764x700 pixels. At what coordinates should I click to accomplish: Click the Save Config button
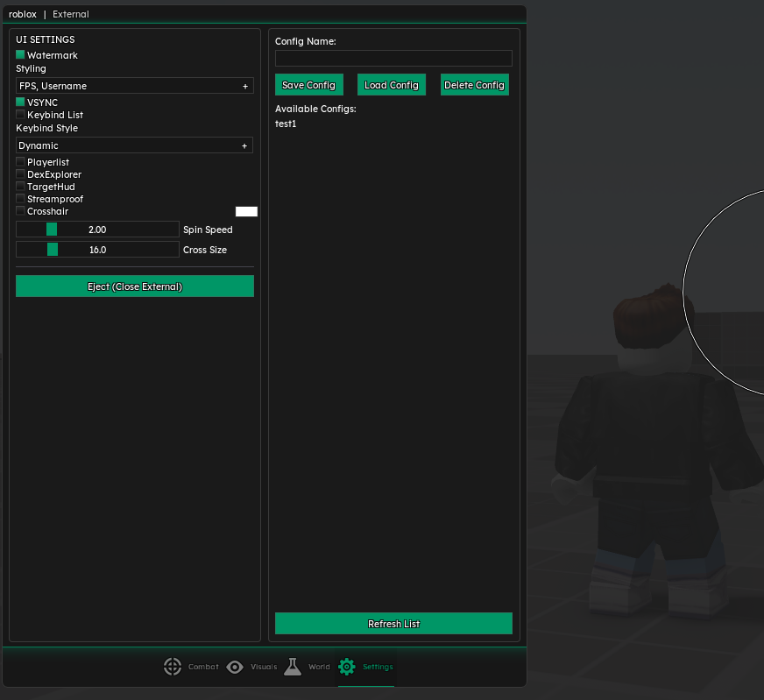[x=308, y=85]
